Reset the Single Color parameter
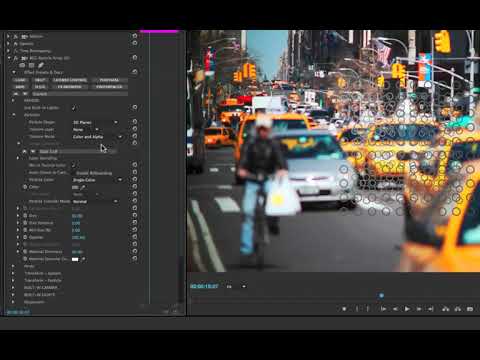Viewport: 480px width, 360px height. pos(135,179)
